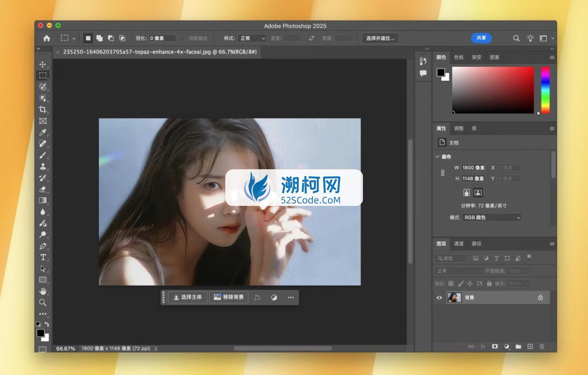Viewport: 588px width, 375px height.
Task: Click 移除背景 in the contextual bar
Action: pos(229,297)
